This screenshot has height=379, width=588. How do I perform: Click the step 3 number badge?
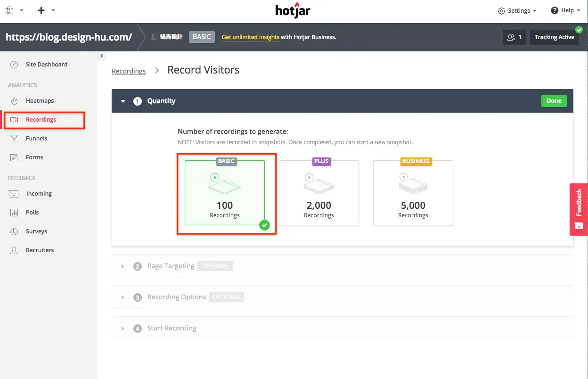(138, 297)
